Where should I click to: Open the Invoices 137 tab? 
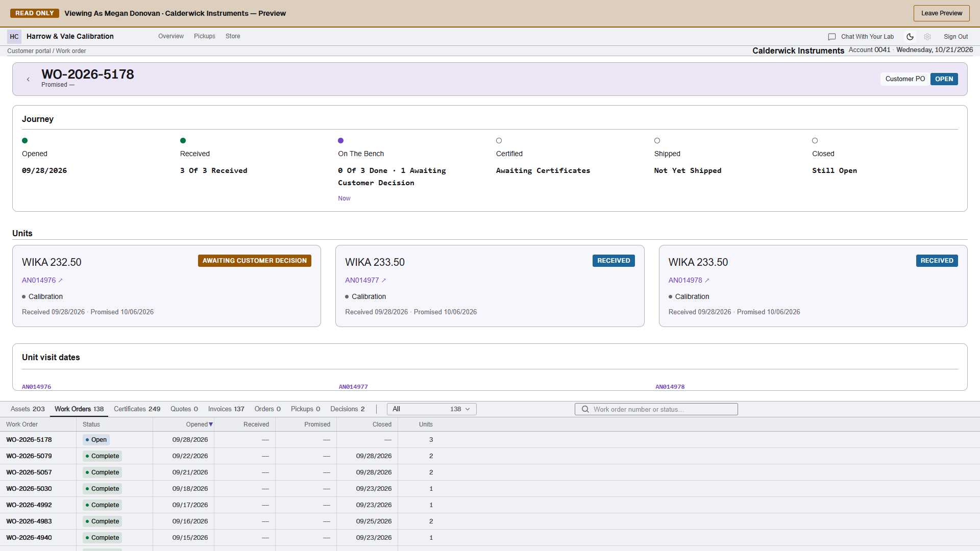click(226, 409)
